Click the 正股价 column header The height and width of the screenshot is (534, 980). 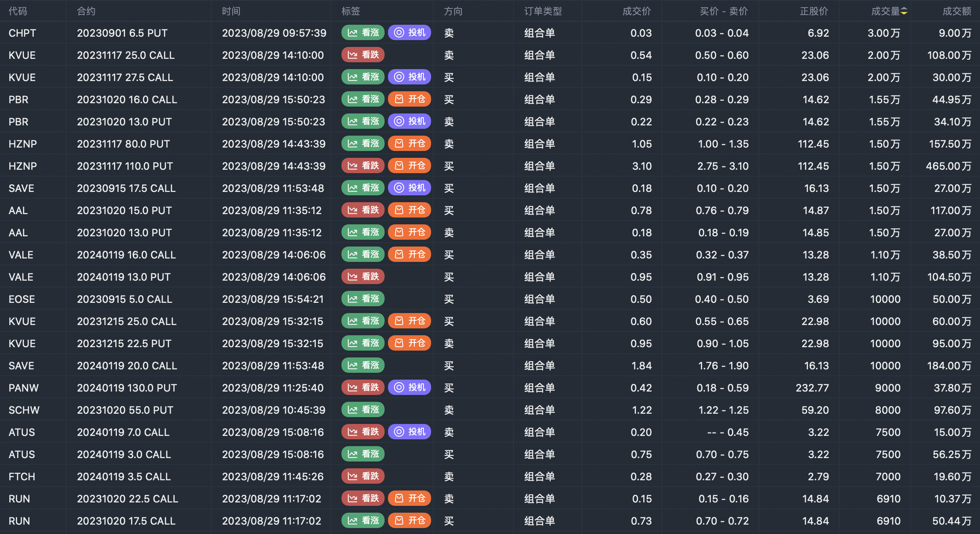tap(814, 12)
